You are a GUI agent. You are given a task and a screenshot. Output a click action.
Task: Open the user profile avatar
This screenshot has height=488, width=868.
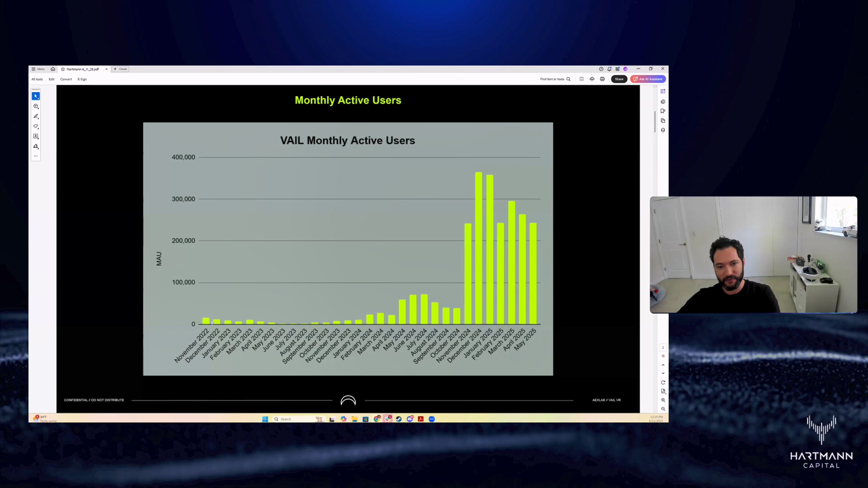(625, 69)
